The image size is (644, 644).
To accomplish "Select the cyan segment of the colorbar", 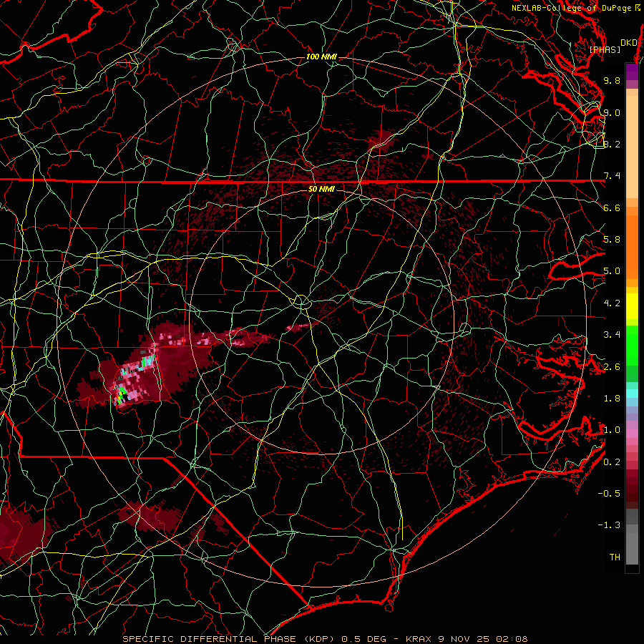I will (x=632, y=393).
